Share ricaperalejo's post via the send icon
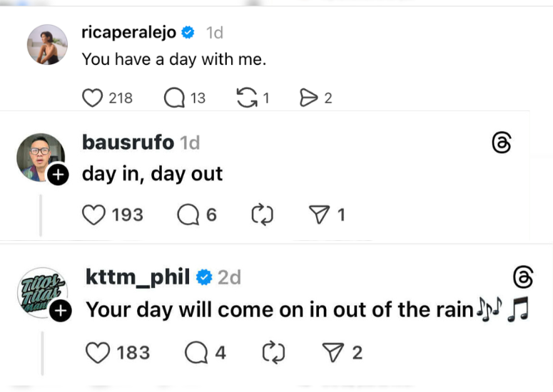 (x=308, y=98)
